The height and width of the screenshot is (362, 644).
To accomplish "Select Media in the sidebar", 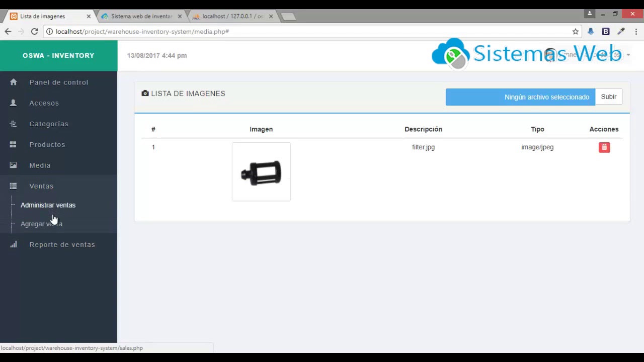I will [x=58, y=165].
